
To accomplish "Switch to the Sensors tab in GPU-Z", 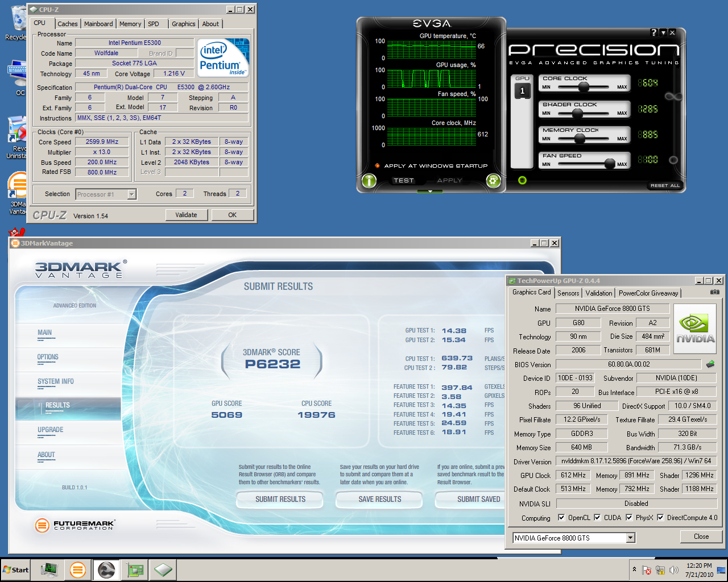I will (568, 293).
